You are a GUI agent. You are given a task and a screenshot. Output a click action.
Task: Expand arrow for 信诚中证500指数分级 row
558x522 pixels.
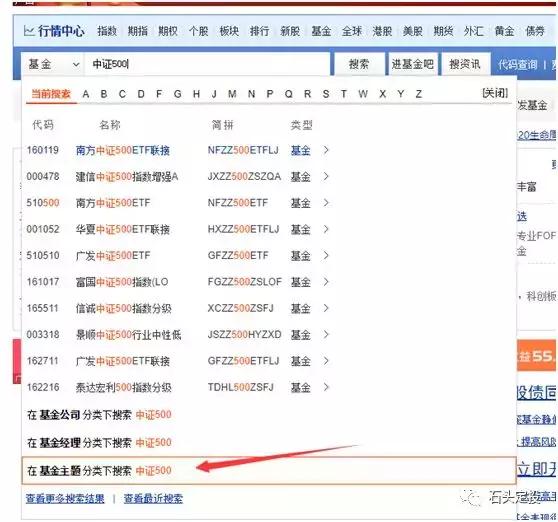coord(326,308)
